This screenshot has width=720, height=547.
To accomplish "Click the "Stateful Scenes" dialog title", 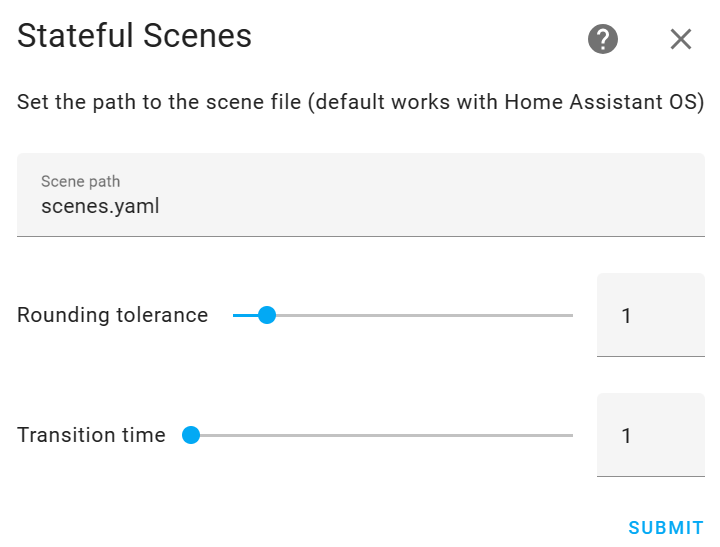I will click(x=134, y=37).
